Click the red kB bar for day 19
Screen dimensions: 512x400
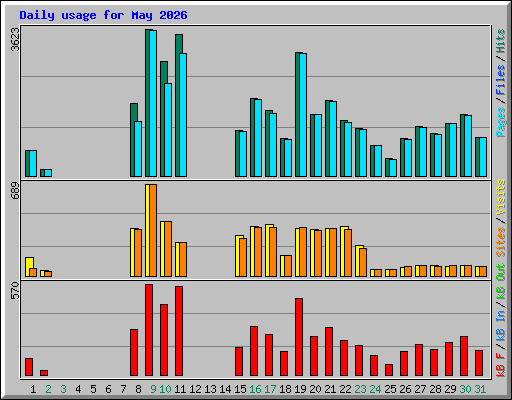tap(299, 337)
